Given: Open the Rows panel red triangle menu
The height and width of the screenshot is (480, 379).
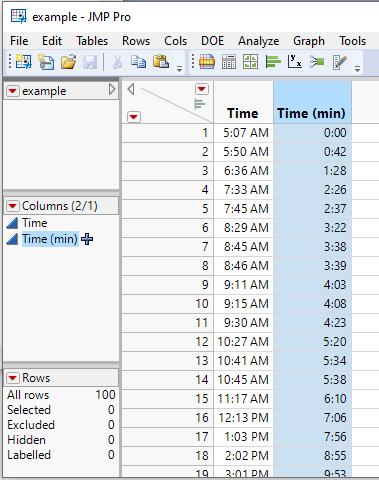Looking at the screenshot, I should coord(13,378).
